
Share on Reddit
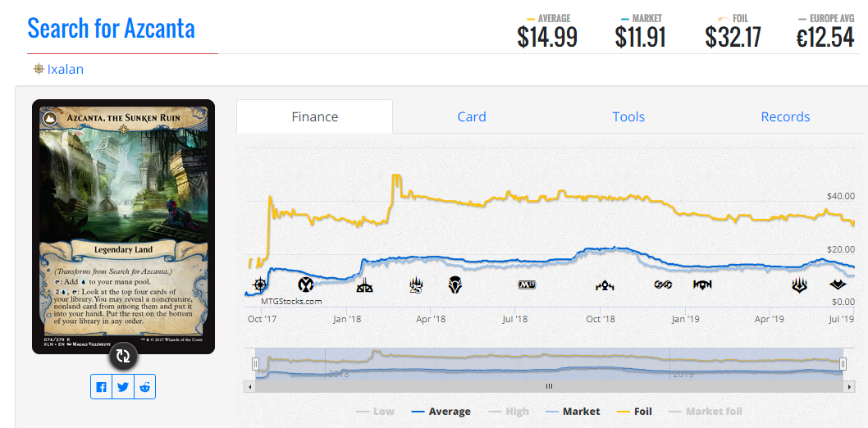point(145,387)
